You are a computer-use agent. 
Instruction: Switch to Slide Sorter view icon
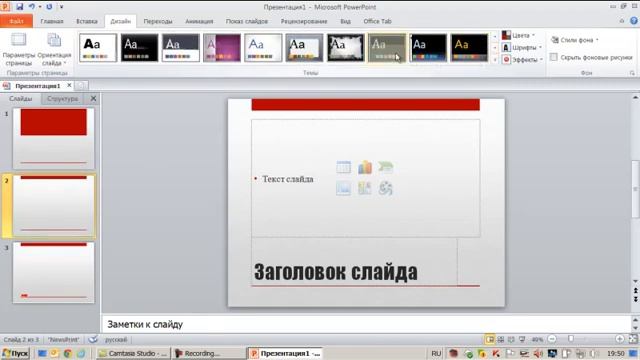coord(500,339)
